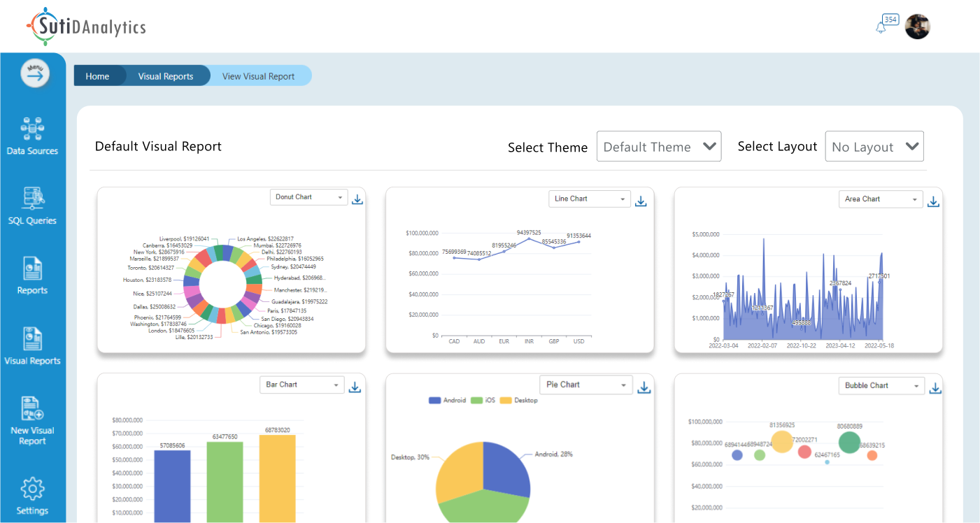Download the Area Chart

(933, 201)
